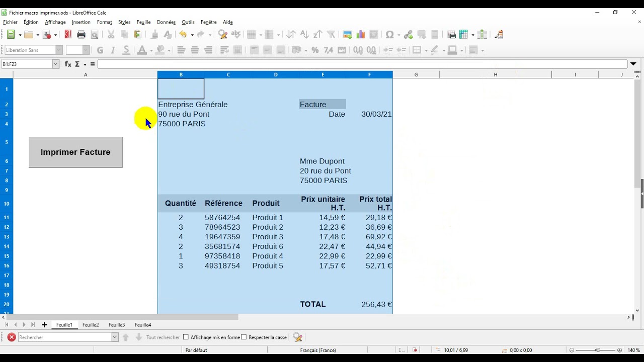The height and width of the screenshot is (362, 644).
Task: Expand the Name Box B1:F23 dropdown
Action: click(x=56, y=64)
